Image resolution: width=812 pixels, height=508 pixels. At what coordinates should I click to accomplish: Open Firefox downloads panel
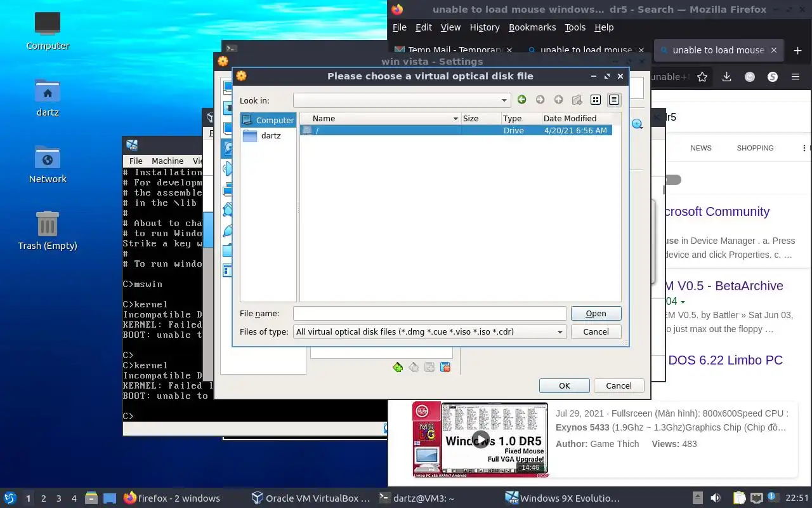(x=727, y=77)
